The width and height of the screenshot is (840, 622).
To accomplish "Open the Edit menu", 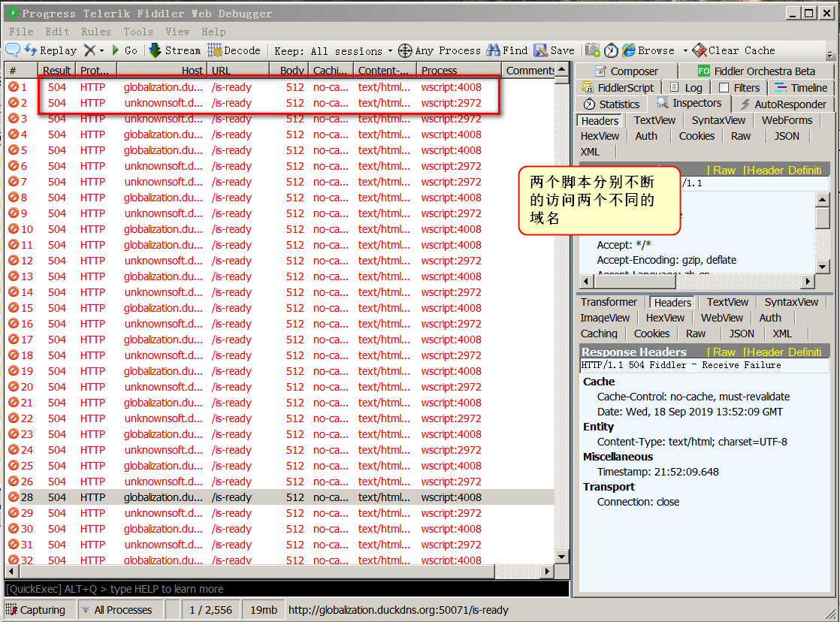I will point(57,32).
